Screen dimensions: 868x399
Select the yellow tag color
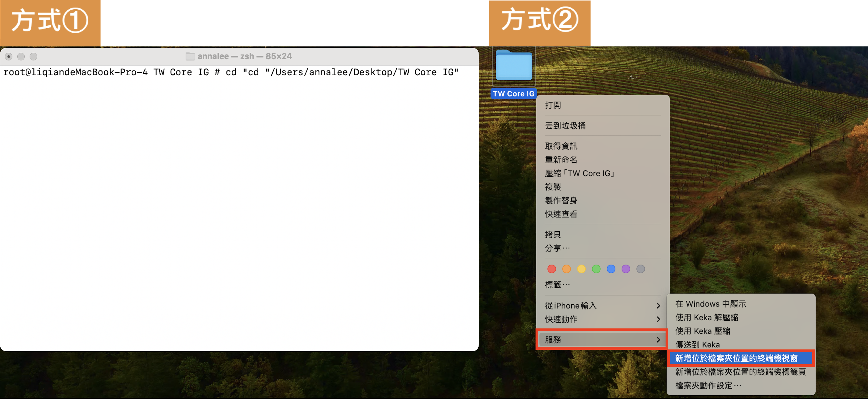[x=581, y=269]
